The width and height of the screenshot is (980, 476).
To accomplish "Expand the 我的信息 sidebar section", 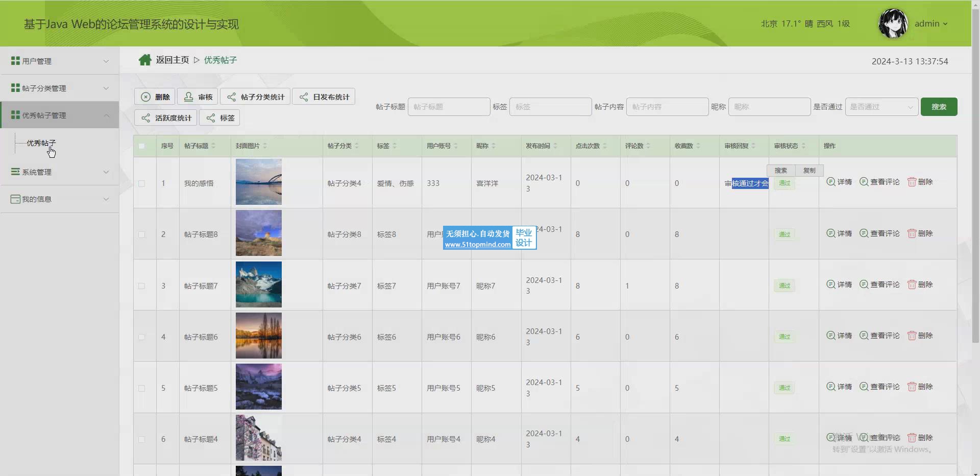I will [x=60, y=199].
